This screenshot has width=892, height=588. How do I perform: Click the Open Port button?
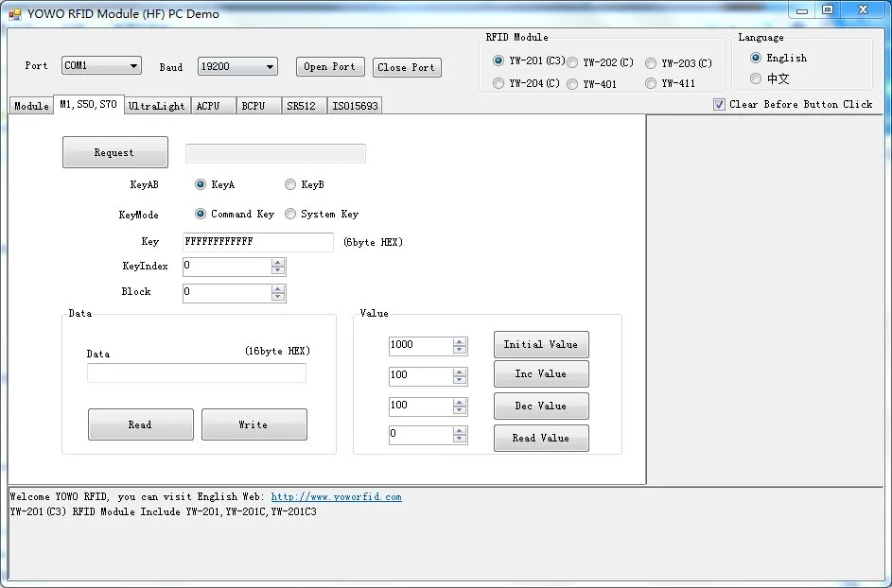tap(329, 66)
